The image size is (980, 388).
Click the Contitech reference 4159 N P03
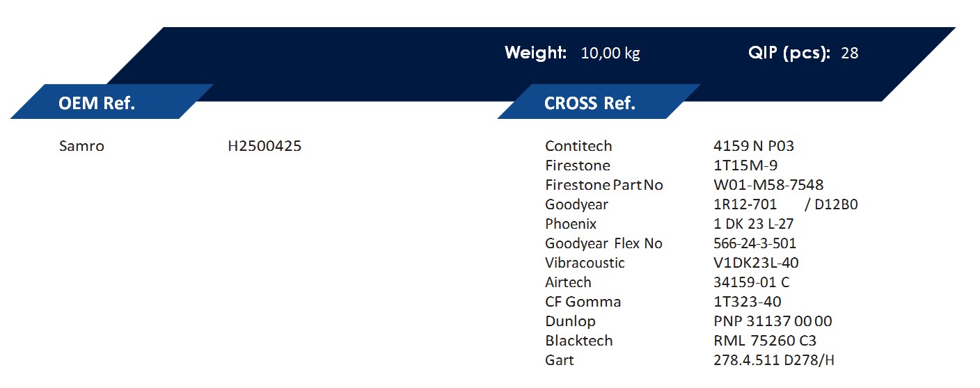754,146
